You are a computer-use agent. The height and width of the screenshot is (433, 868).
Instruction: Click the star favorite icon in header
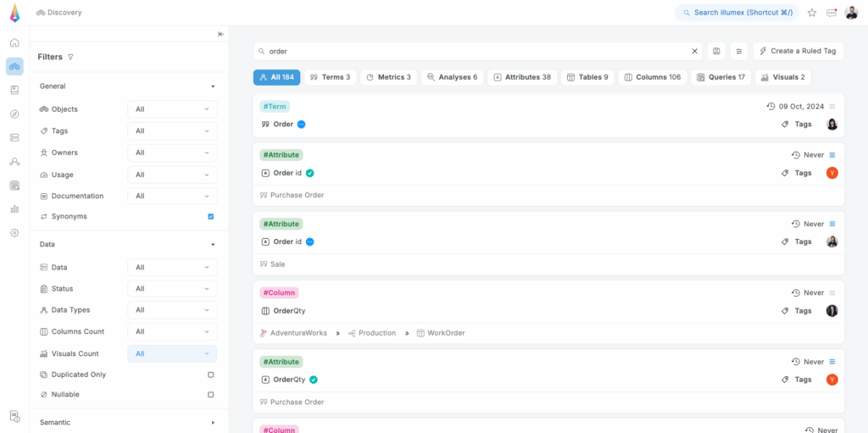point(811,13)
